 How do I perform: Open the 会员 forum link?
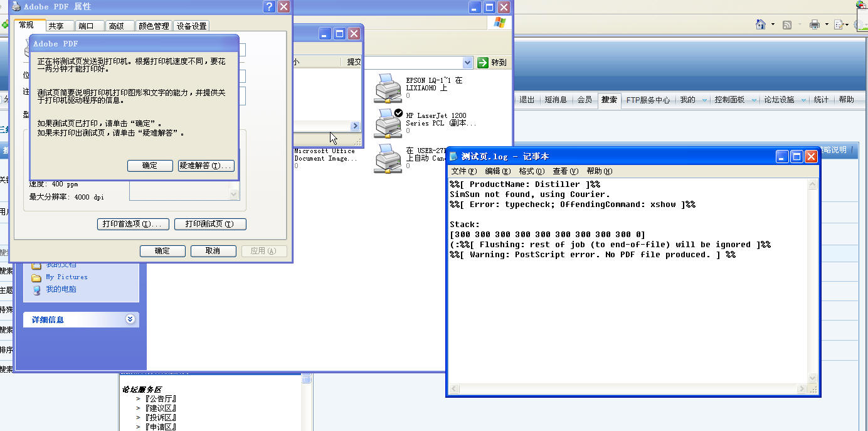[585, 100]
